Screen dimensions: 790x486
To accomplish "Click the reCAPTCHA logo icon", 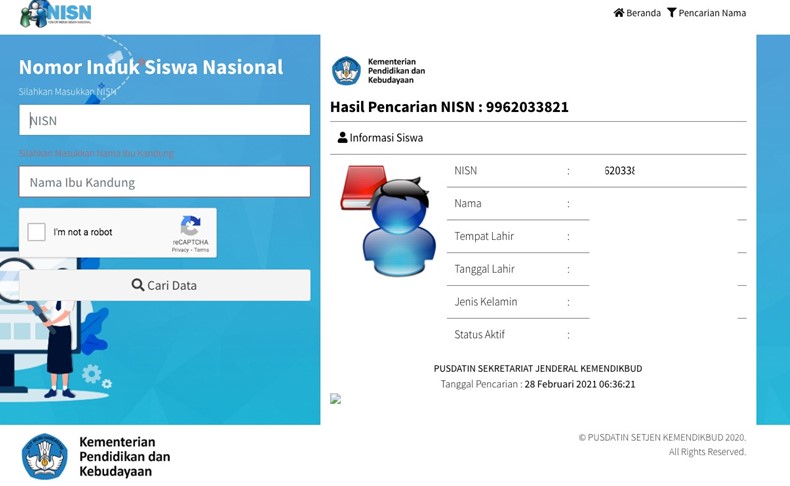I will point(190,226).
